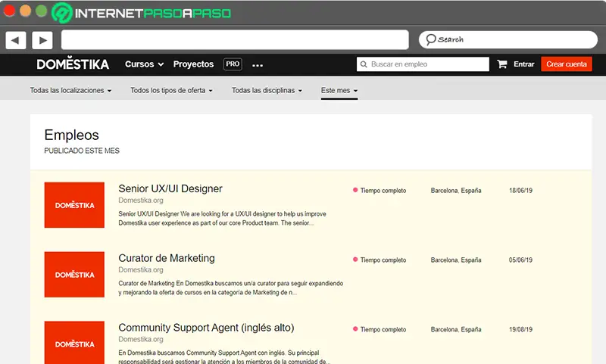The image size is (606, 364).
Task: Click magnifier icon in job search box
Action: (364, 64)
